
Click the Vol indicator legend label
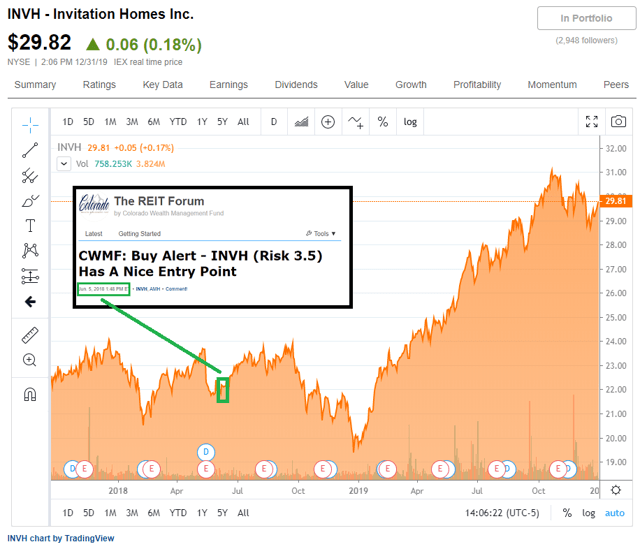pos(82,164)
